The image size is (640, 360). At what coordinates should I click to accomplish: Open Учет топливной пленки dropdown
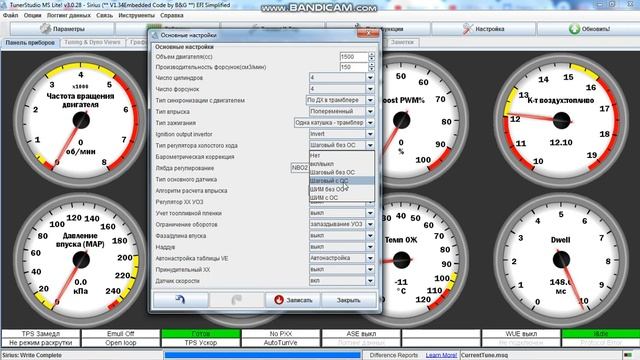click(x=370, y=213)
